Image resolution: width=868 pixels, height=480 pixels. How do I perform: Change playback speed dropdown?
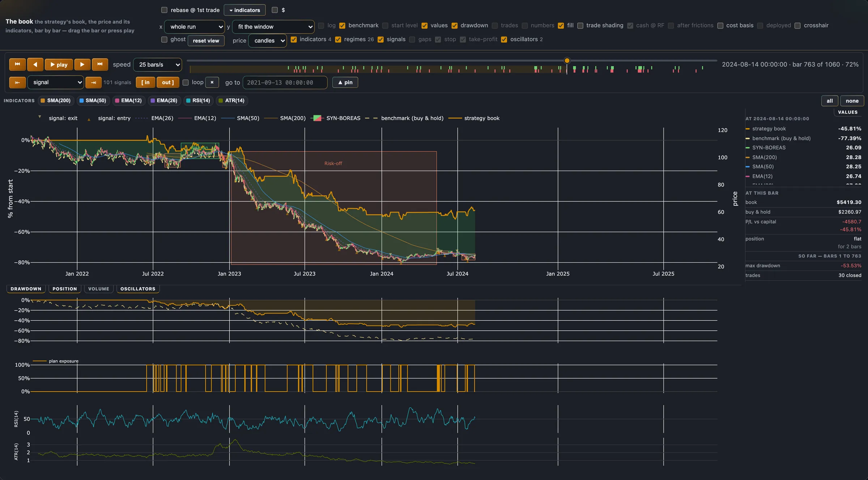click(x=157, y=64)
